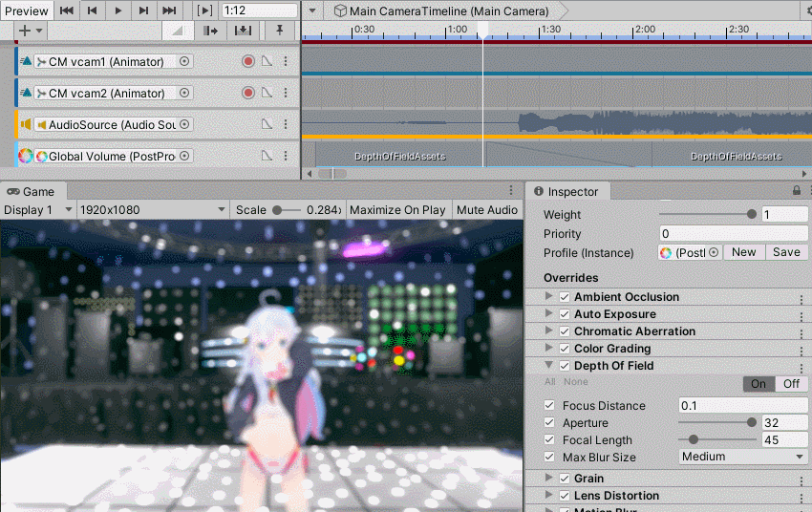
Task: Click the Mute Audio button
Action: 487,209
